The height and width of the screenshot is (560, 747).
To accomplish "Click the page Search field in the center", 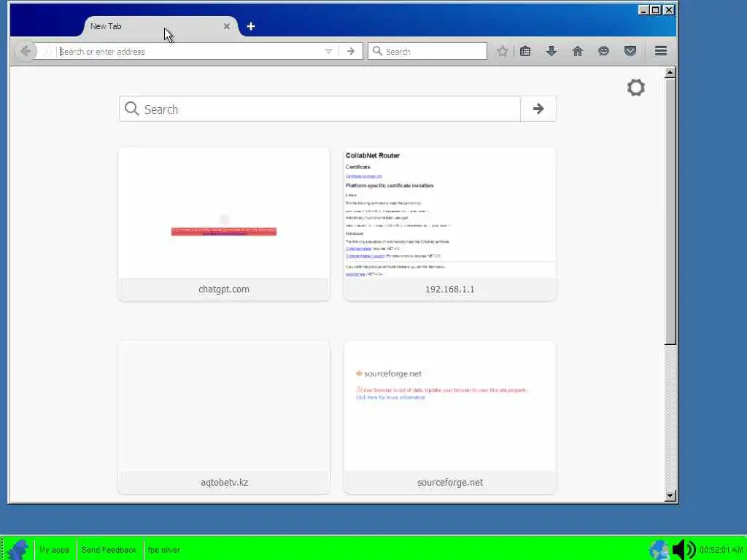I will (x=320, y=109).
